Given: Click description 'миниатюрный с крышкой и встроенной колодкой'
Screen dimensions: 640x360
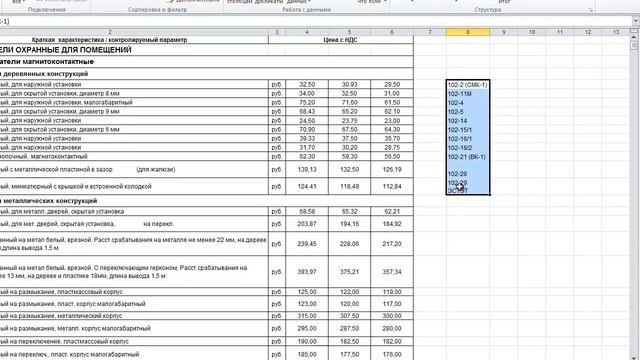Looking at the screenshot, I should (x=134, y=186).
